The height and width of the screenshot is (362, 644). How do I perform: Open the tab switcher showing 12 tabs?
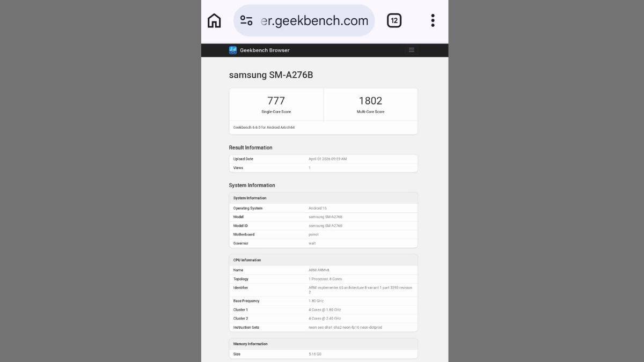tap(394, 21)
